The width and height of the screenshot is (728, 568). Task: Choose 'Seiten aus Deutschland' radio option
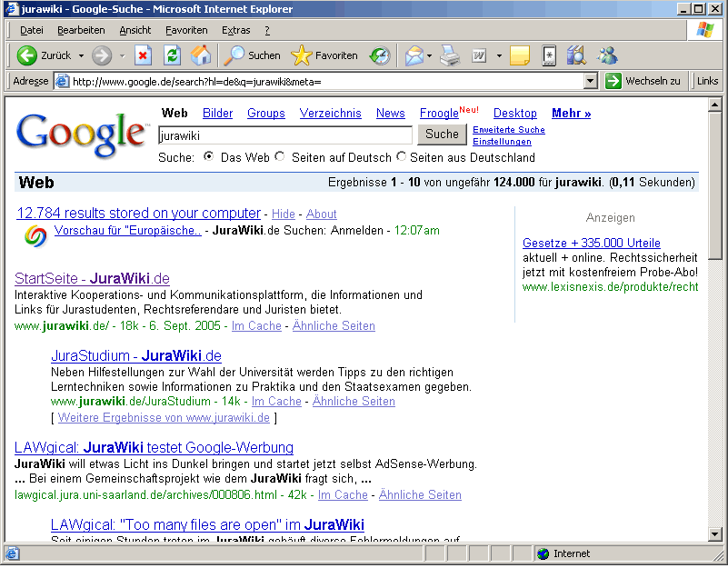pos(401,157)
